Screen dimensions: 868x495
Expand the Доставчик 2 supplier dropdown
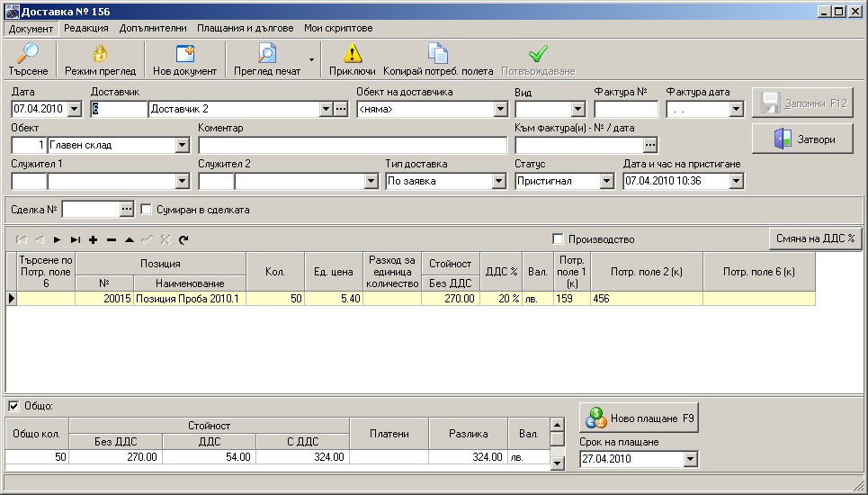[x=326, y=109]
